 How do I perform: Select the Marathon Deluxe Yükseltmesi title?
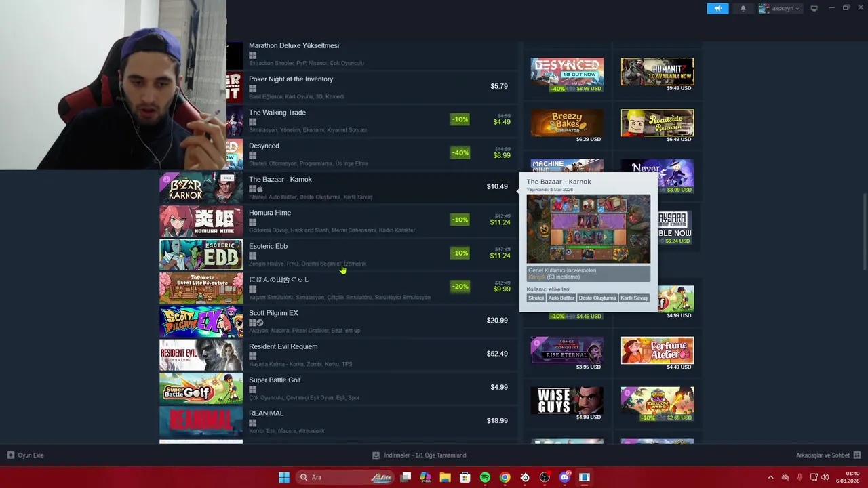point(294,45)
